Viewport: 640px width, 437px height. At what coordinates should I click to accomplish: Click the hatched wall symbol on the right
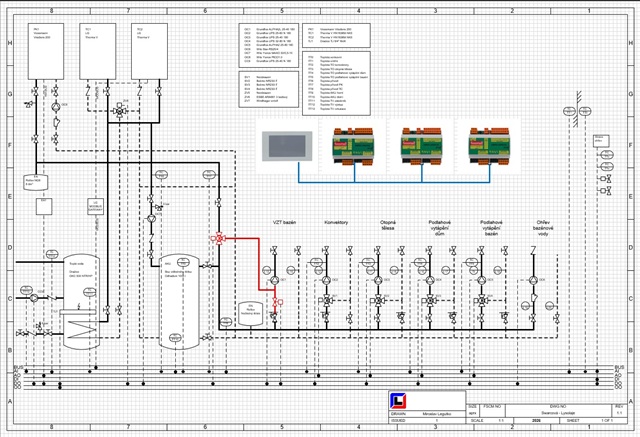(578, 109)
